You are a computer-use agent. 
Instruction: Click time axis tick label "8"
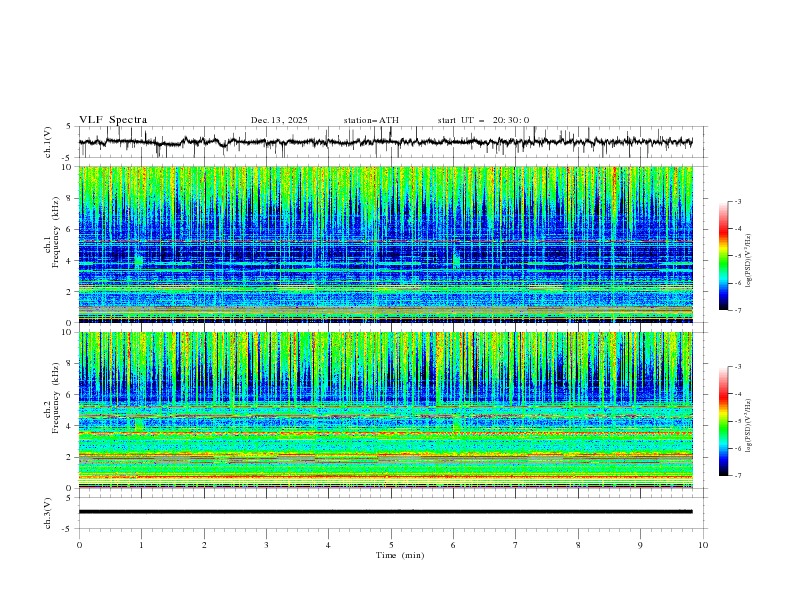click(578, 545)
